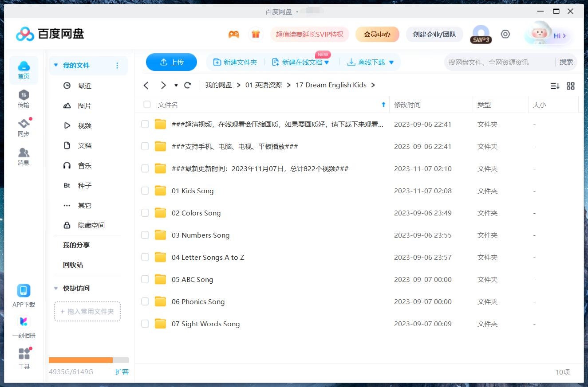Refresh the current folder listing

click(x=188, y=85)
